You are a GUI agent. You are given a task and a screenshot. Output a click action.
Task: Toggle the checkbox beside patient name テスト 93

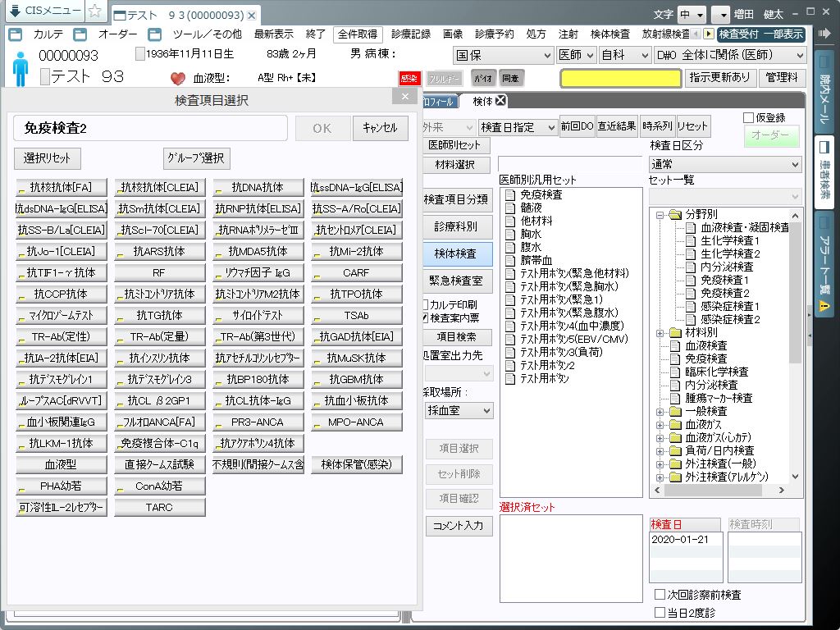pyautogui.click(x=45, y=76)
